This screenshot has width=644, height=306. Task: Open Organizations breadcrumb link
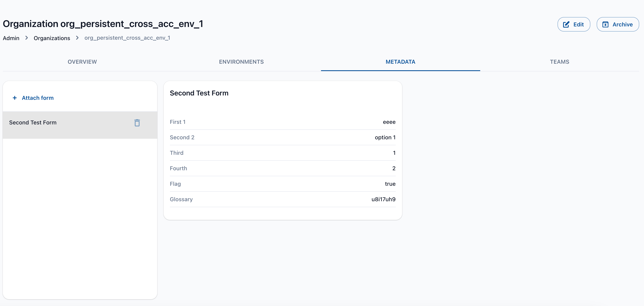[x=52, y=38]
